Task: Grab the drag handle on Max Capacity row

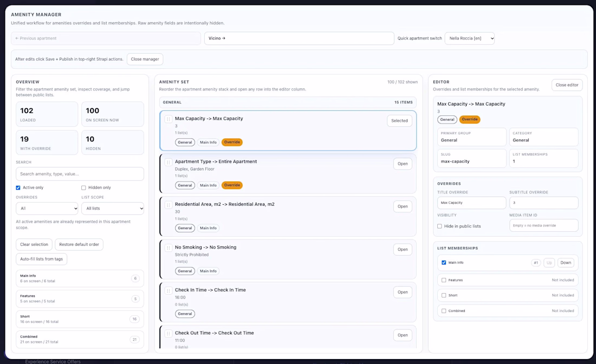Action: tap(168, 119)
